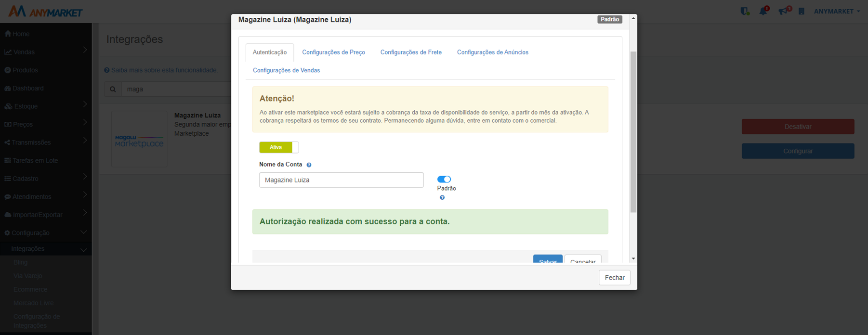Click the Magazine Luiza (Magazine Luiza) modal title
The image size is (868, 335).
[295, 20]
